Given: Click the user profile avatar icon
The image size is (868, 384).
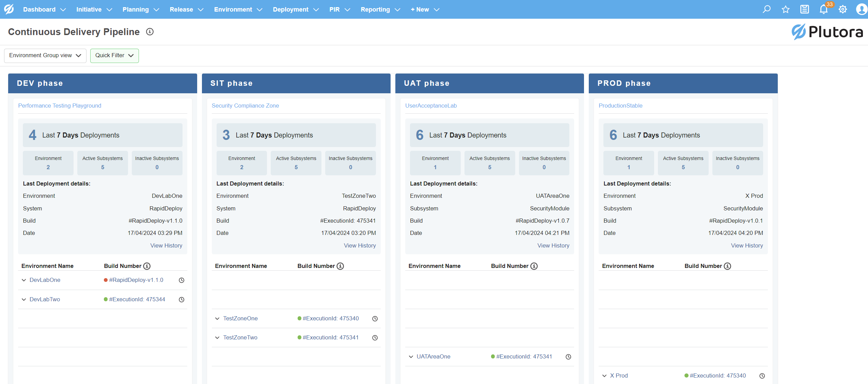Looking at the screenshot, I should point(862,9).
